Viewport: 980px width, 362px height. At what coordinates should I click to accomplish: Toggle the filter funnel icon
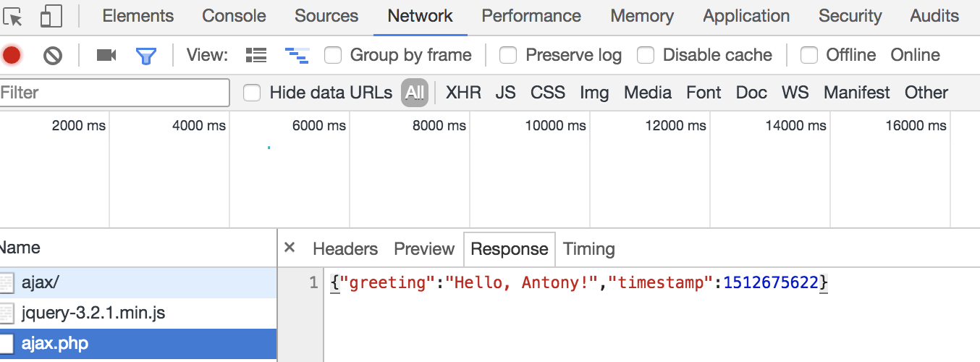(146, 55)
